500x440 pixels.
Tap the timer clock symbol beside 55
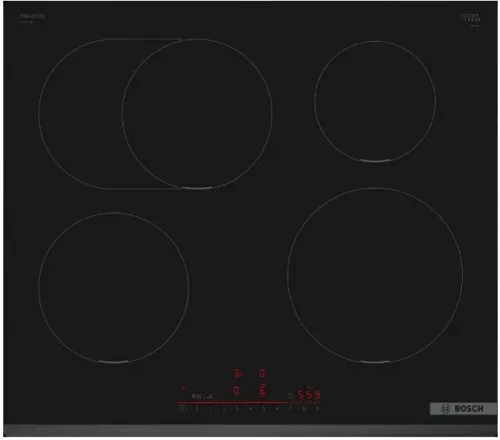[x=291, y=396]
